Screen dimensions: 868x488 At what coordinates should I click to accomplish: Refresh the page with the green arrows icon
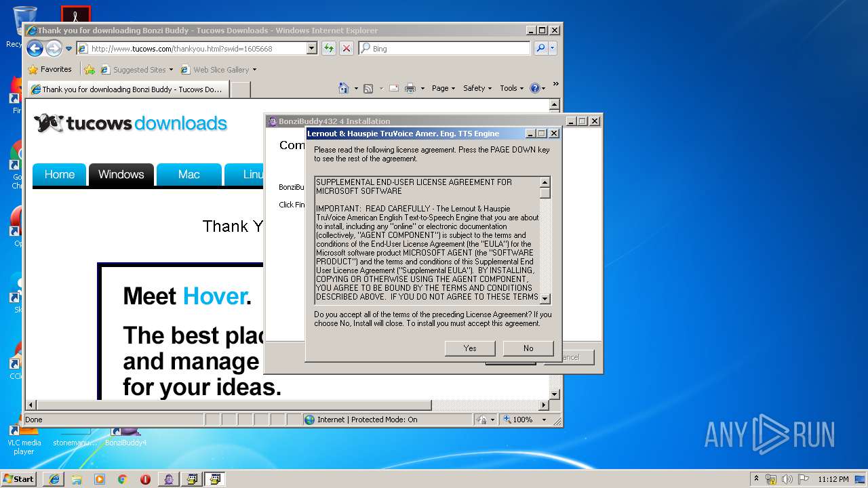329,48
